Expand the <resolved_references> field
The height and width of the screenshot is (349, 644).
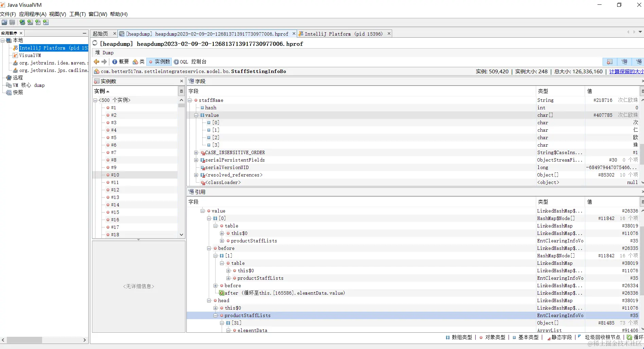(x=196, y=175)
